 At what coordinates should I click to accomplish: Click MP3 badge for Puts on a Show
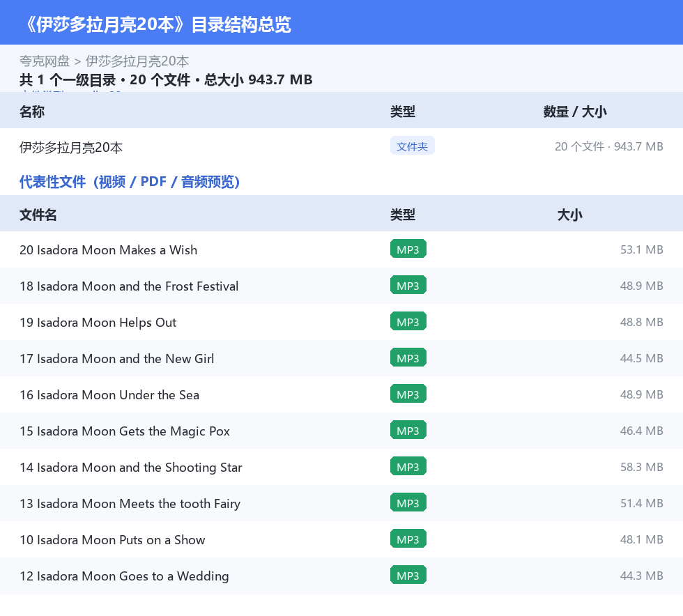click(408, 539)
